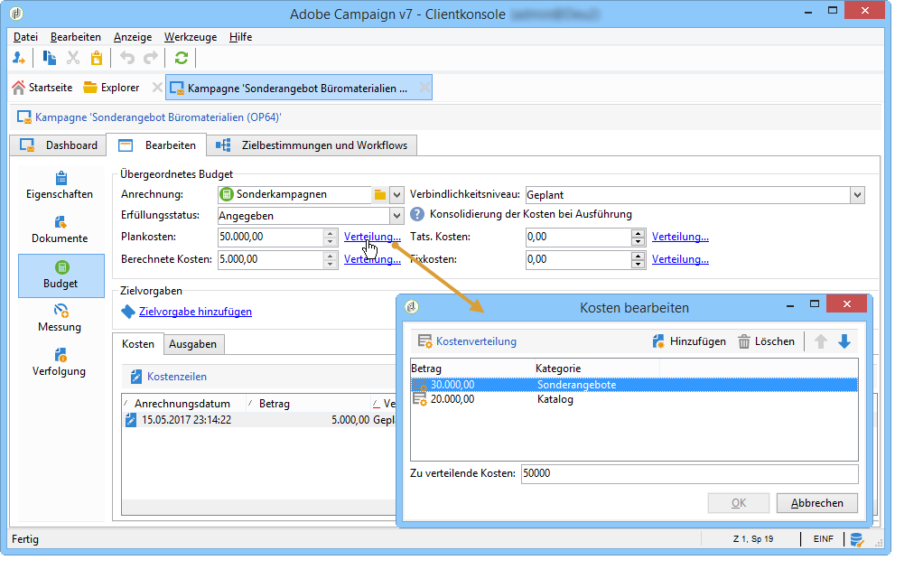Select Budget in the sidebar
Viewport: 923px width, 588px height.
(x=61, y=275)
